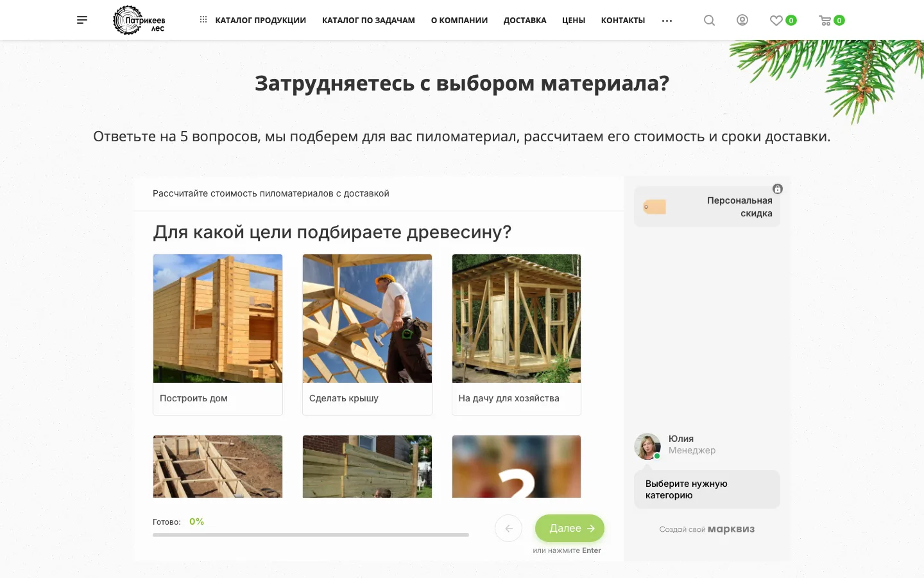Click the favorites counter badge

tap(791, 21)
